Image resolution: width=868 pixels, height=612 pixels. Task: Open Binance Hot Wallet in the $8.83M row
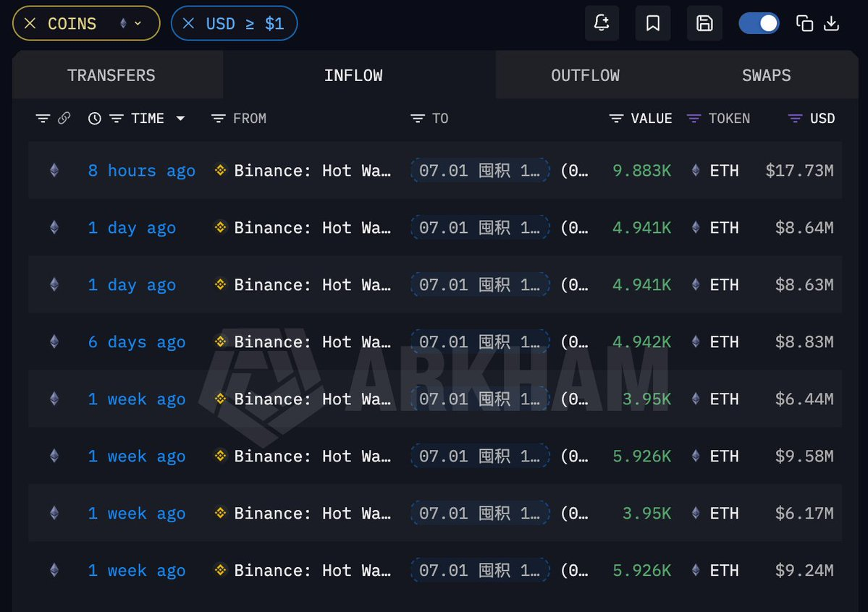[312, 342]
